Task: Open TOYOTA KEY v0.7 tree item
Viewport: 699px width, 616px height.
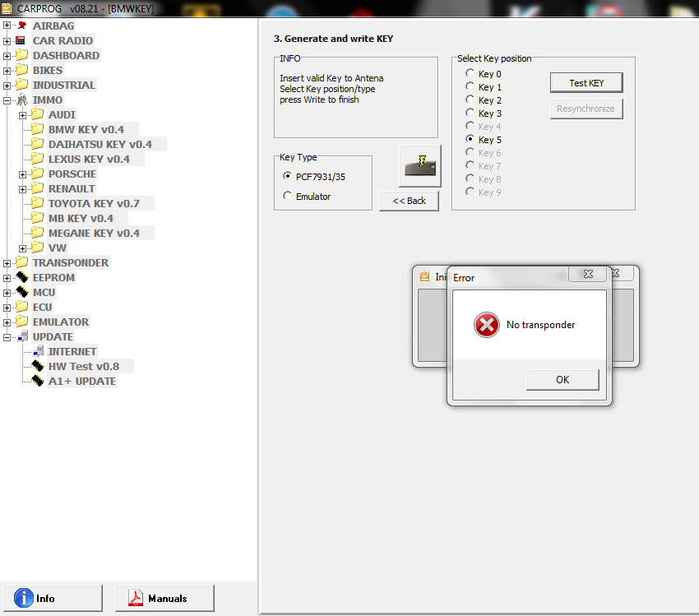Action: (x=94, y=204)
